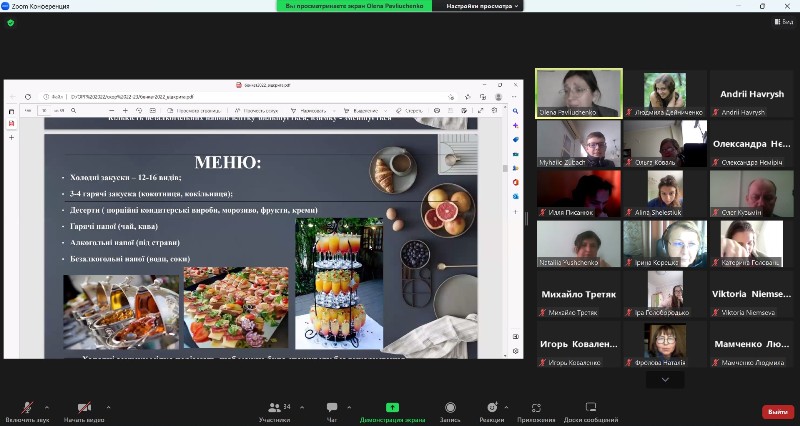Select Andrii Havrysh participant tile

click(x=752, y=93)
